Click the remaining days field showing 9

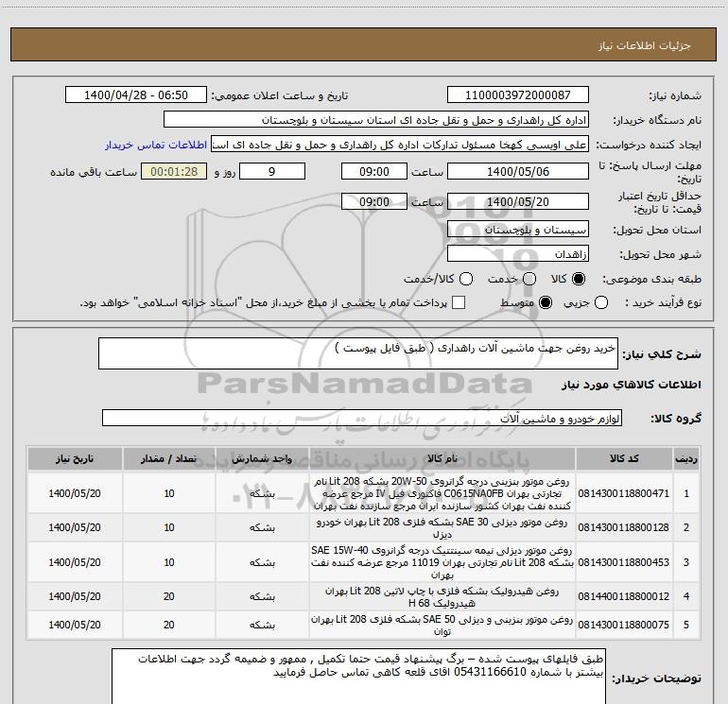pos(272,171)
